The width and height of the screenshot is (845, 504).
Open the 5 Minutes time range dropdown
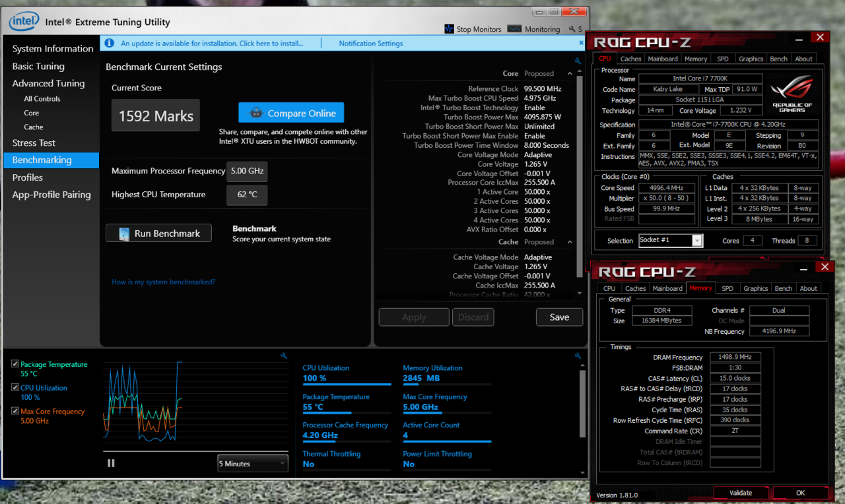(253, 464)
